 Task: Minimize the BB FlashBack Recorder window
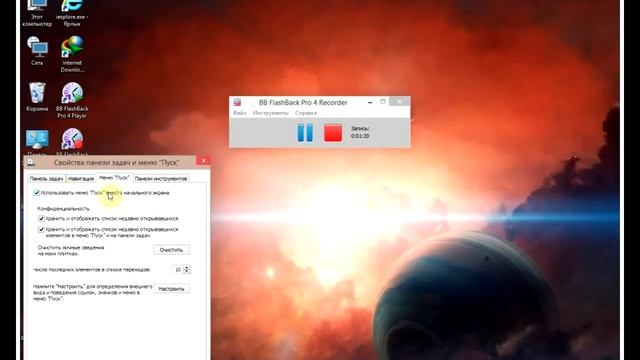[x=370, y=102]
